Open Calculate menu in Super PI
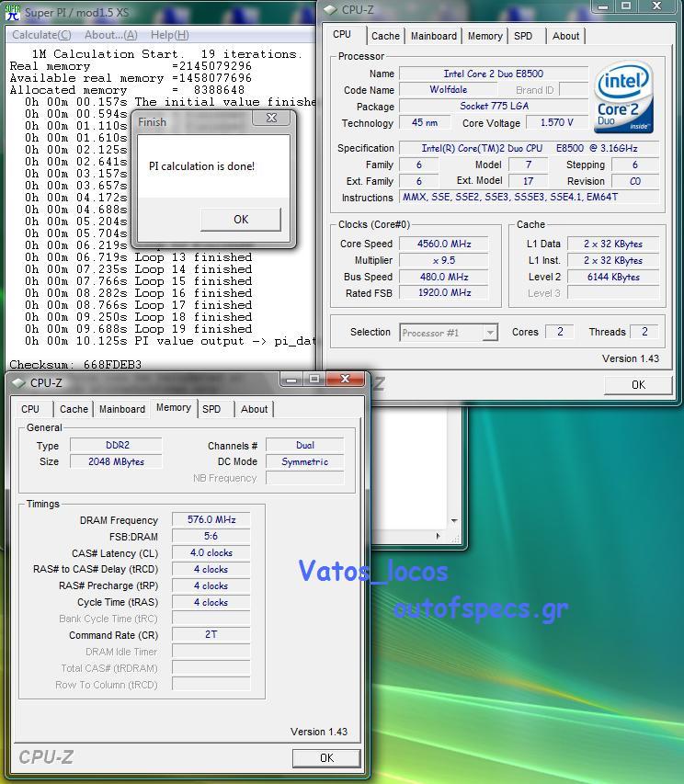The image size is (684, 784). [x=41, y=35]
